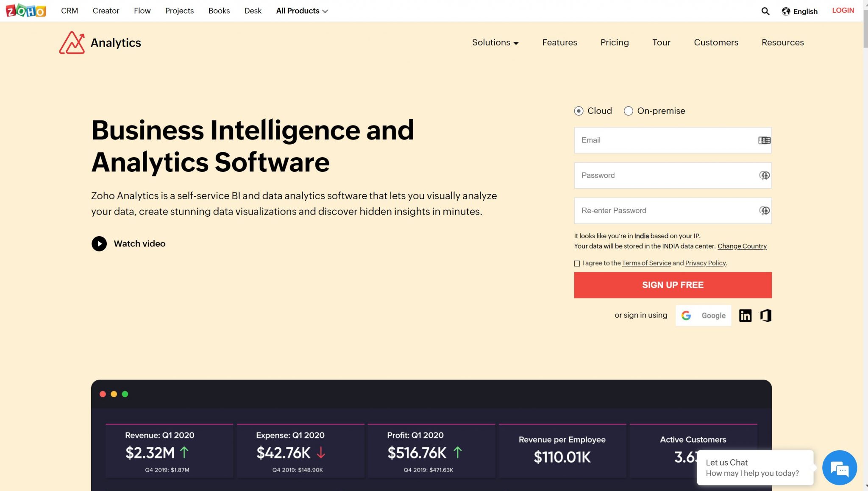Image resolution: width=868 pixels, height=491 pixels.
Task: Click the Q4 2019: $471.63K text
Action: 428,470
